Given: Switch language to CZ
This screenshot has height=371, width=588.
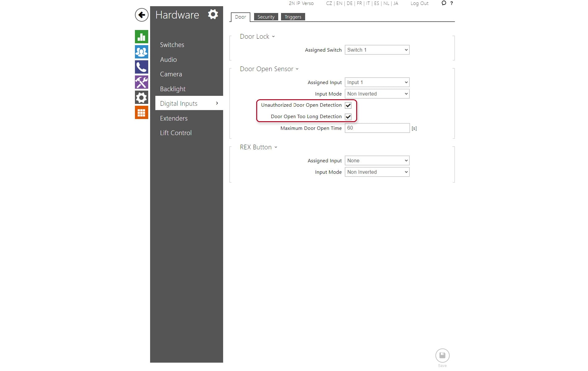Looking at the screenshot, I should click(329, 3).
